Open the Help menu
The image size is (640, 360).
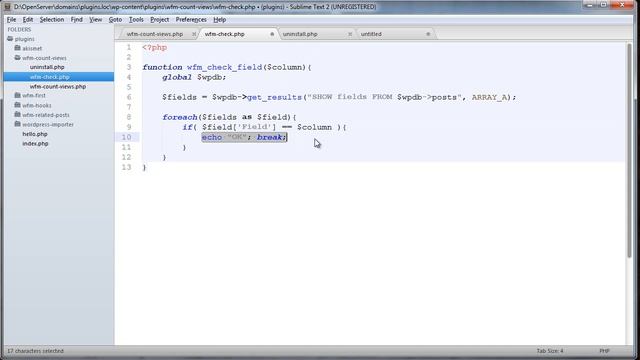(x=220, y=20)
